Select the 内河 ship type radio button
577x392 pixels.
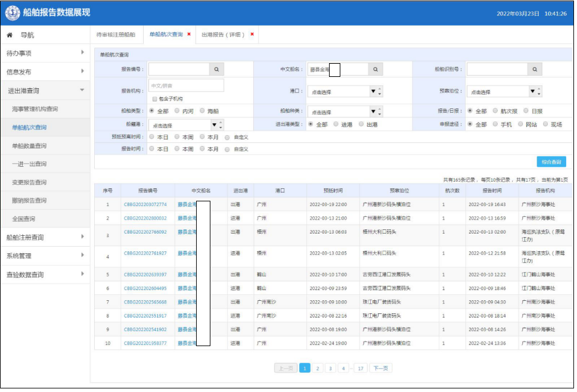(177, 111)
